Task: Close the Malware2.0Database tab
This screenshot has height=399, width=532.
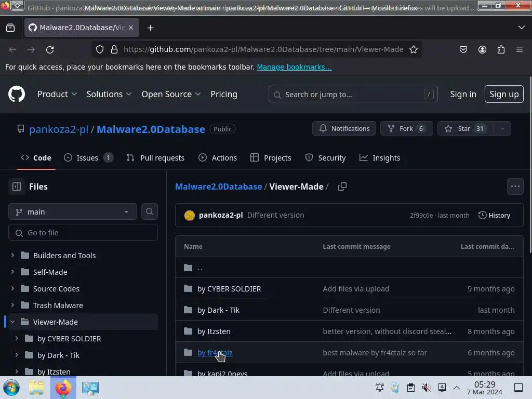Action: (x=131, y=28)
